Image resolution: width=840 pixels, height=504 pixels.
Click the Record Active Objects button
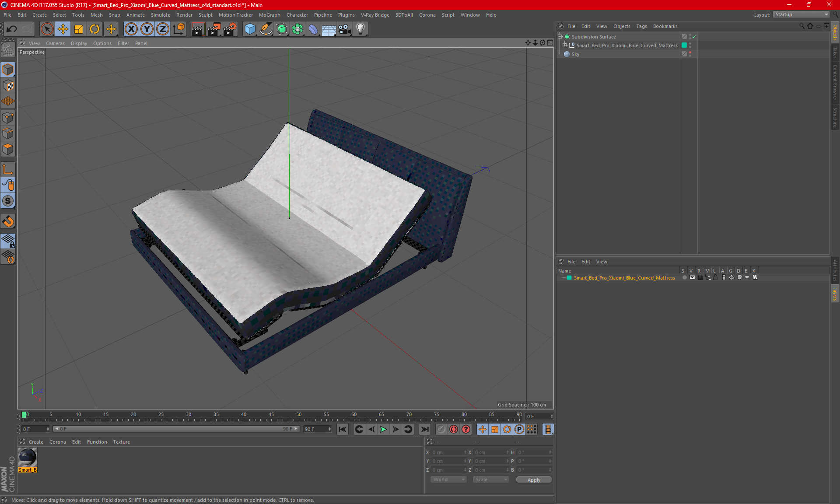[x=441, y=429]
